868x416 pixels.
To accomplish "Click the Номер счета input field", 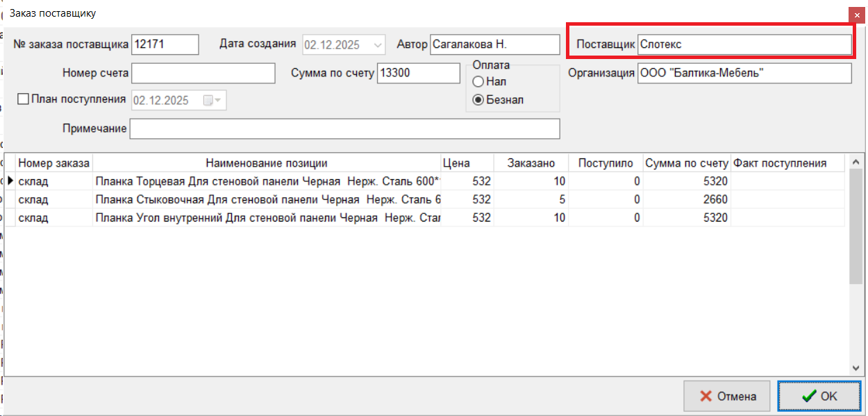I will tap(203, 73).
